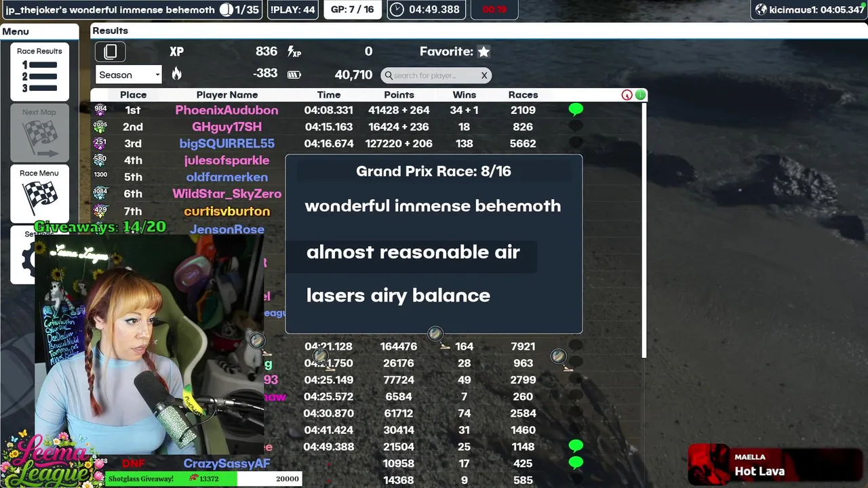Click the red countdown timer
868x488 pixels.
[494, 9]
